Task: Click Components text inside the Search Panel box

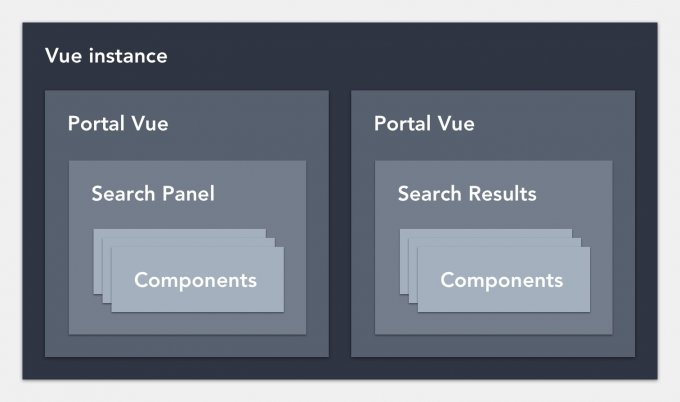Action: [196, 280]
